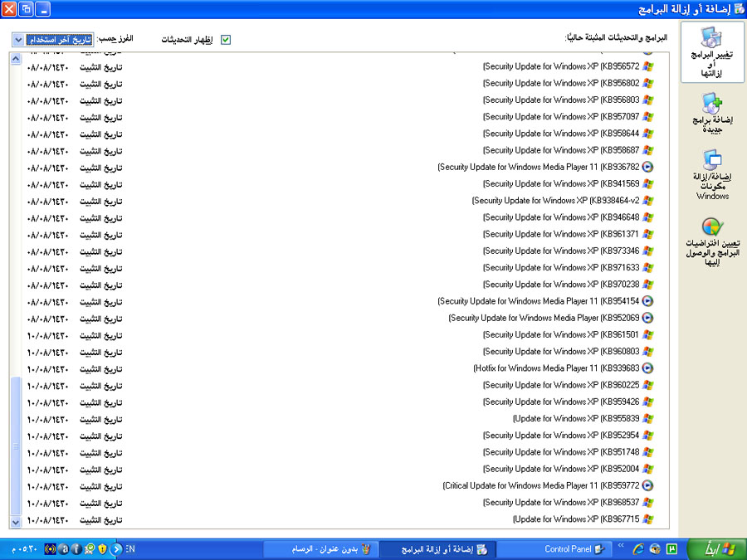Click the Sort by dropdown arrow button
This screenshot has width=747, height=560.
[18, 40]
